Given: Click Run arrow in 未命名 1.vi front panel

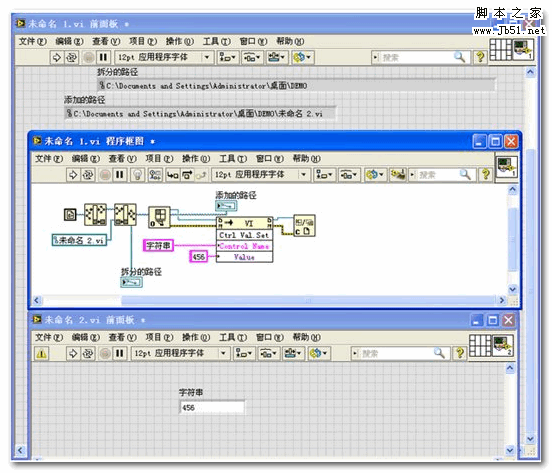Looking at the screenshot, I should click(x=57, y=57).
